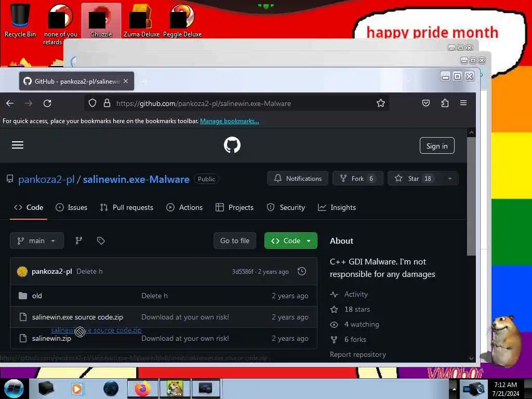Expand the main branch dropdown

point(37,241)
